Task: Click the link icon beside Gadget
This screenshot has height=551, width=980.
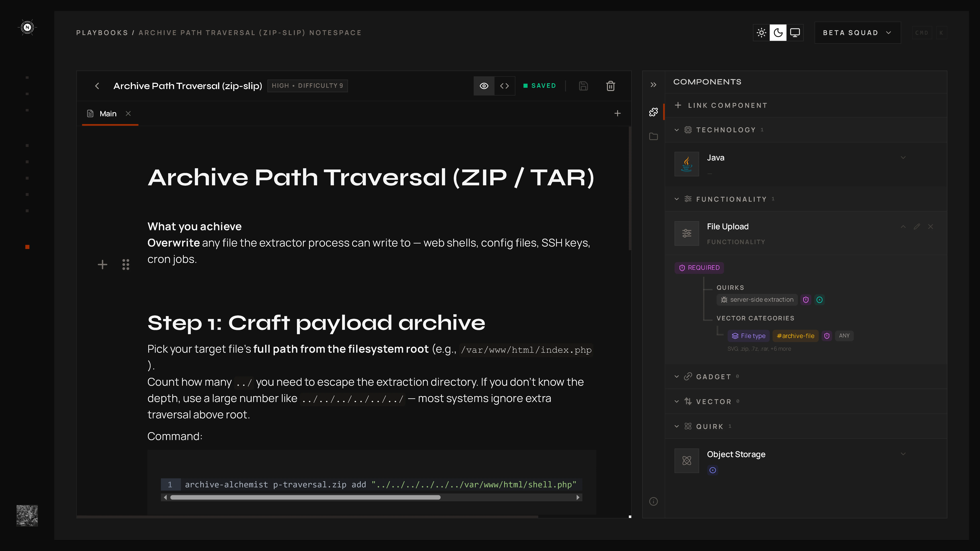Action: click(x=688, y=377)
